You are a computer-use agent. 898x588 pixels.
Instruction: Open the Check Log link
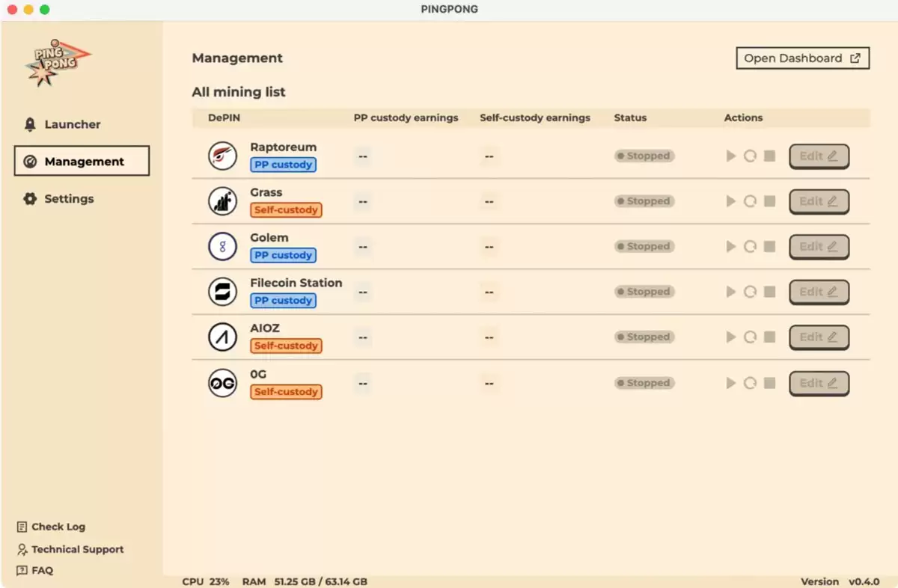point(58,527)
